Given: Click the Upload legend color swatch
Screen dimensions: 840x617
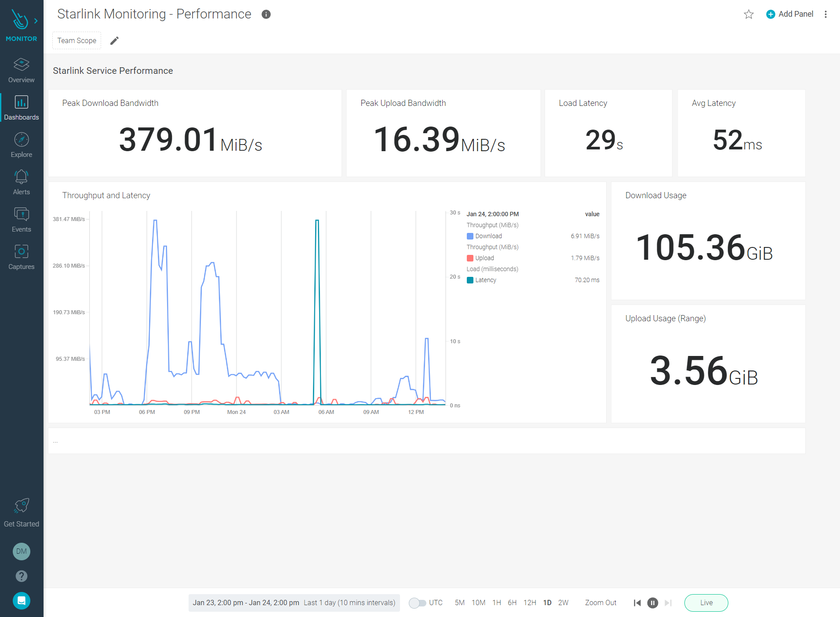Looking at the screenshot, I should [470, 258].
